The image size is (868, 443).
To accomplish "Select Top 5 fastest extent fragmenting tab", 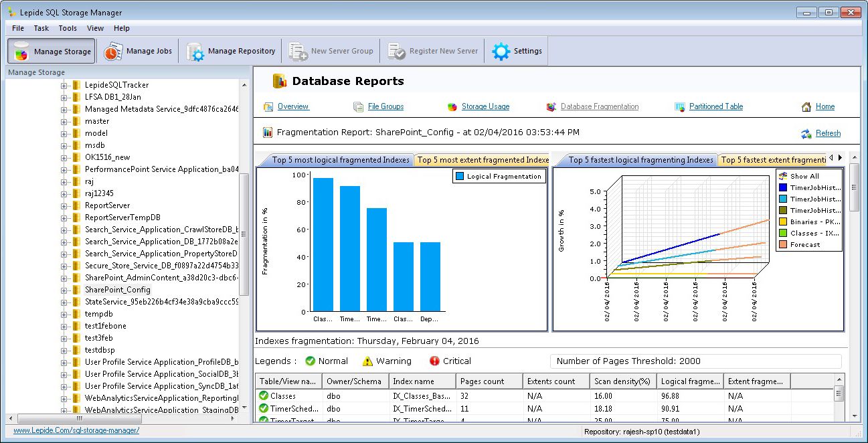I will tap(772, 160).
